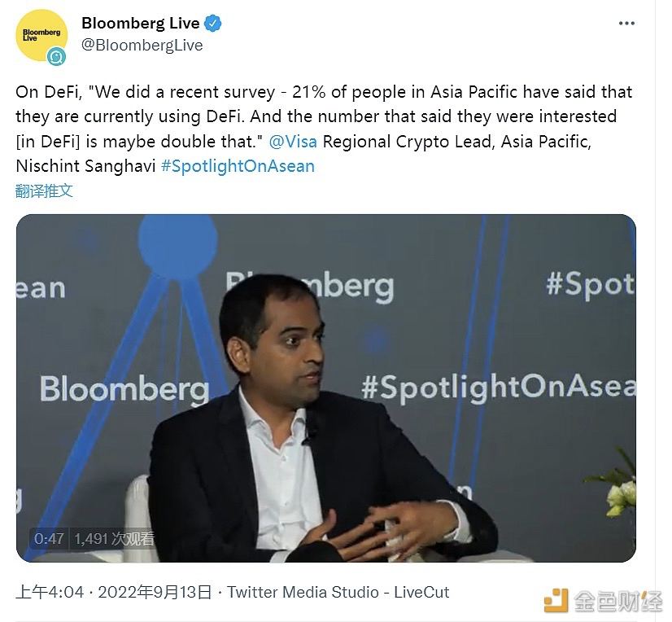This screenshot has height=622, width=672.
Task: Click the teal badge on the avatar
Action: click(56, 56)
